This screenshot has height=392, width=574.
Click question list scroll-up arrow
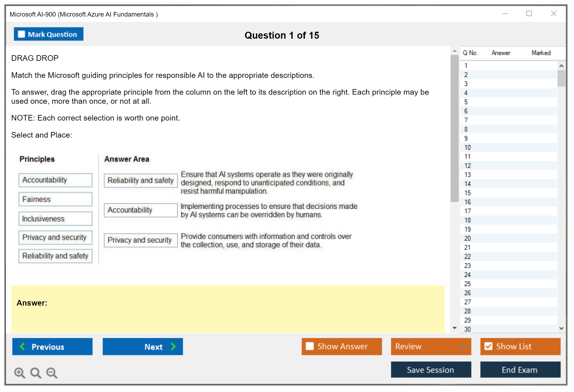561,66
